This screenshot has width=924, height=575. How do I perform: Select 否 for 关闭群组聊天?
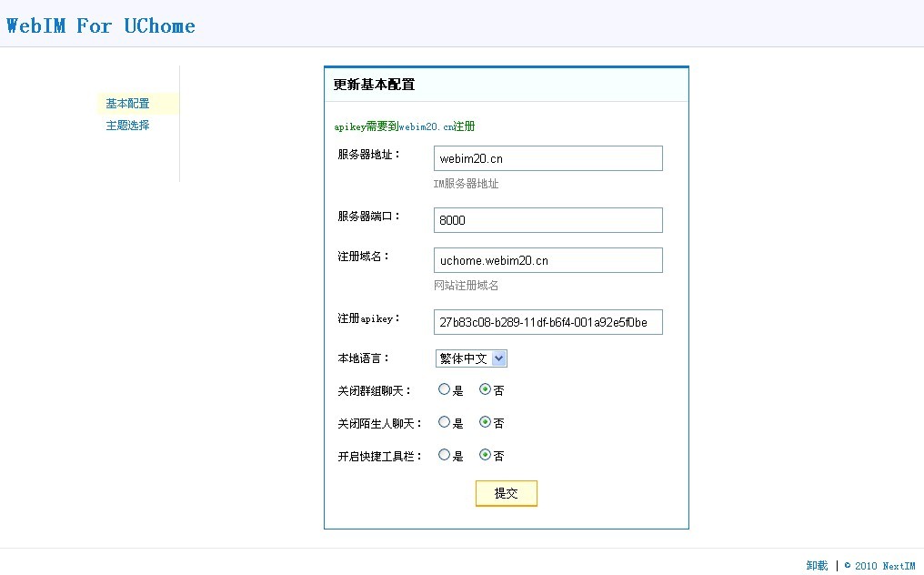(x=485, y=389)
